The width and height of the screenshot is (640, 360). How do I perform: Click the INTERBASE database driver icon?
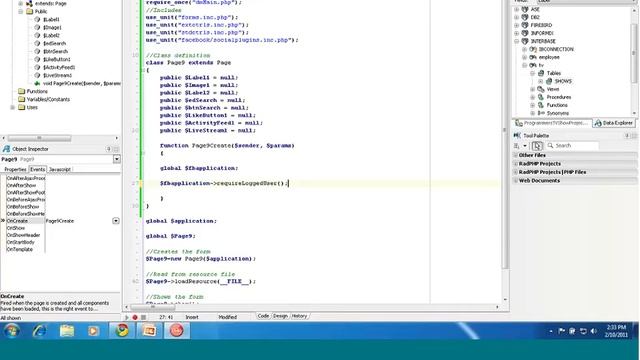(x=525, y=41)
